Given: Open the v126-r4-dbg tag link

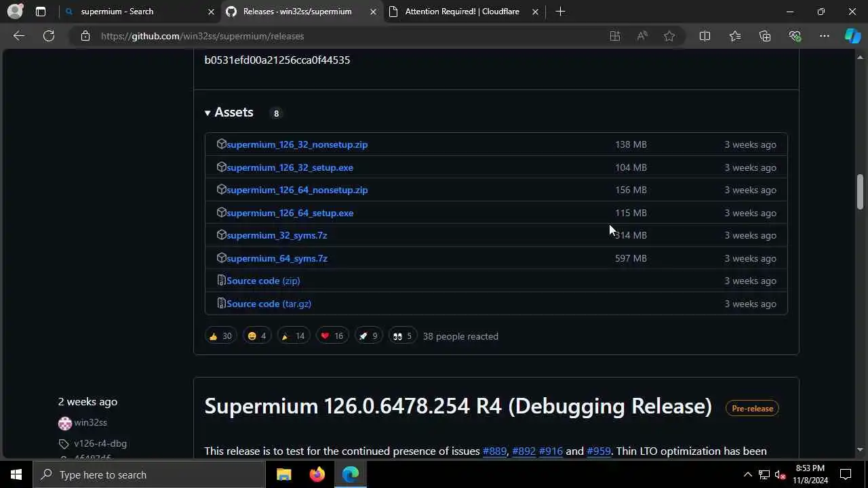Looking at the screenshot, I should click(100, 443).
